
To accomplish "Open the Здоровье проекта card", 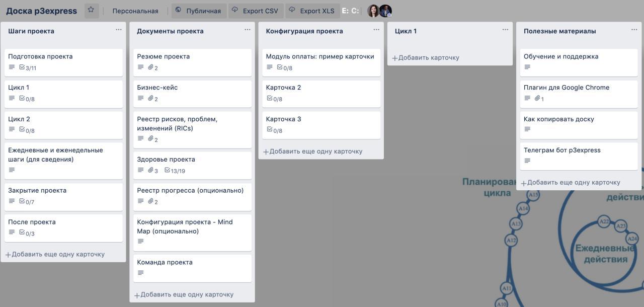I will point(192,165).
